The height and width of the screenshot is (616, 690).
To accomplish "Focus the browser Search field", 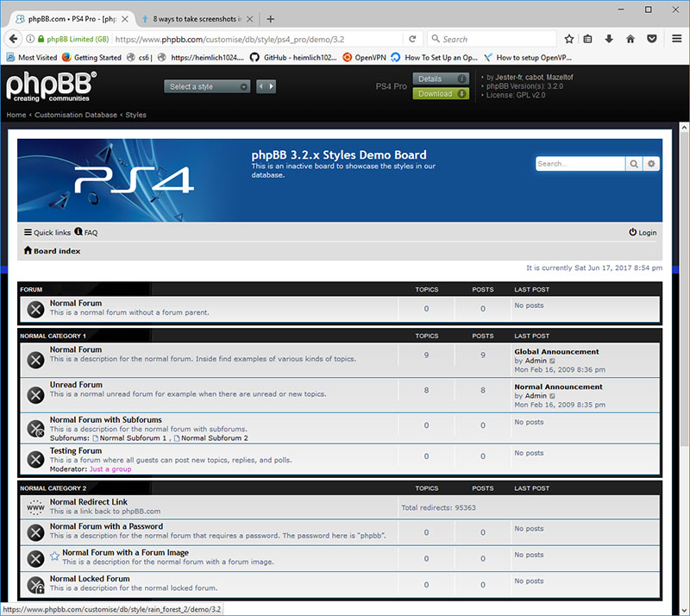I will (x=492, y=39).
